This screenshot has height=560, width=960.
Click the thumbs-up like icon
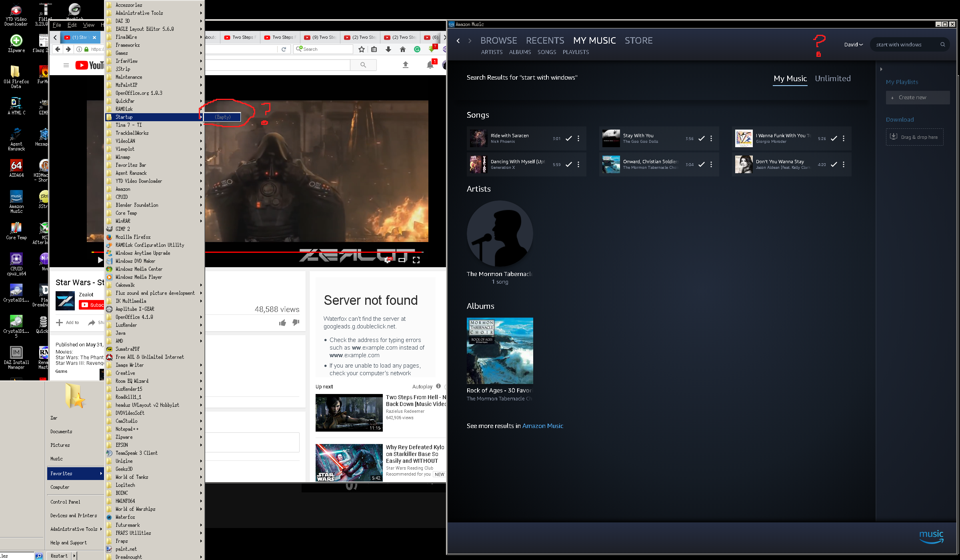282,323
